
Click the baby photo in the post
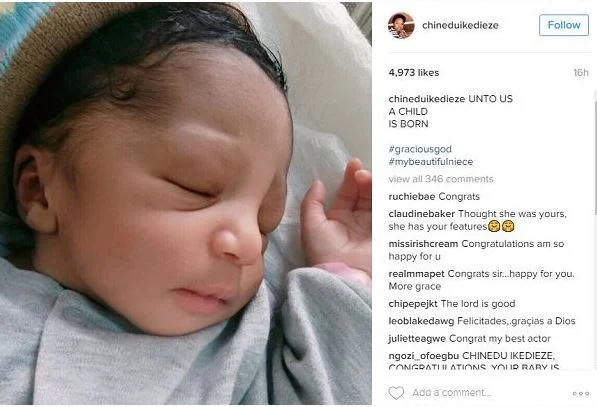click(186, 204)
